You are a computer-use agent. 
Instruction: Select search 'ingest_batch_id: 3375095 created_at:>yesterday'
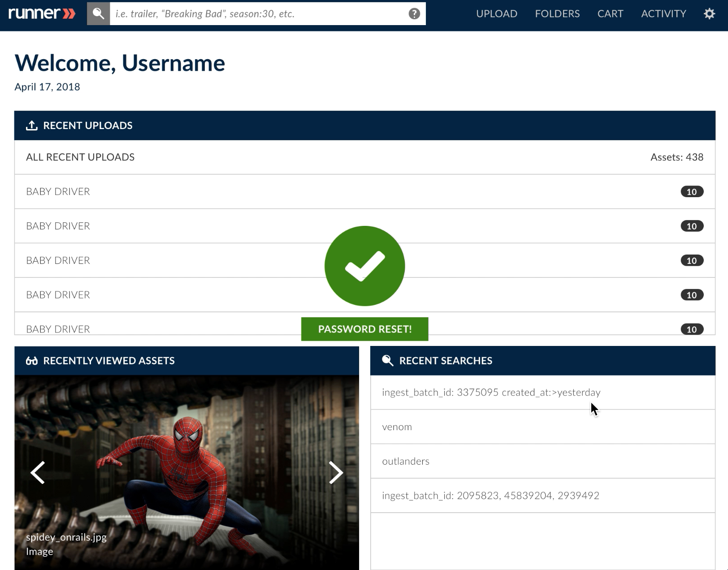click(x=542, y=393)
